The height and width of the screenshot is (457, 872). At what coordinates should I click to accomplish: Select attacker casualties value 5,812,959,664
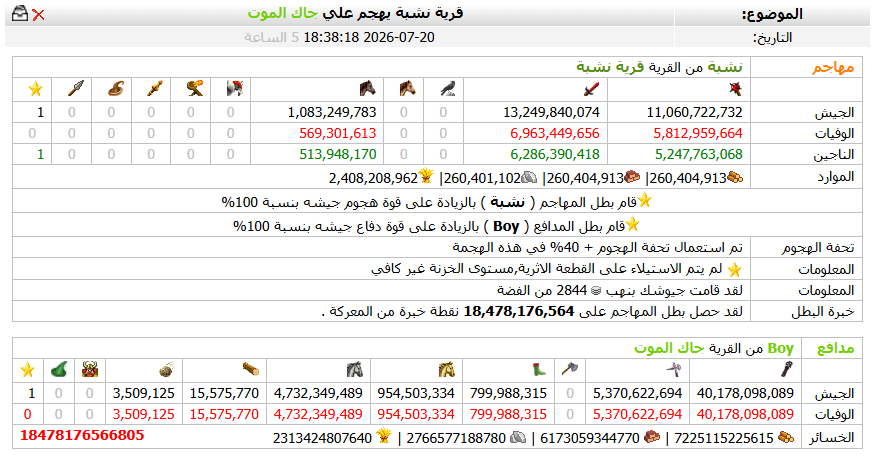click(x=698, y=133)
